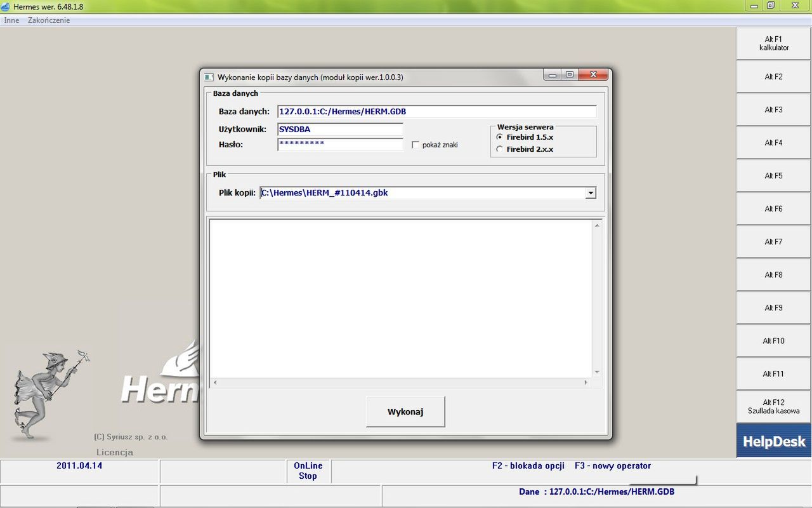This screenshot has width=812, height=508.
Task: Open the Zakończenie menu
Action: coord(49,20)
